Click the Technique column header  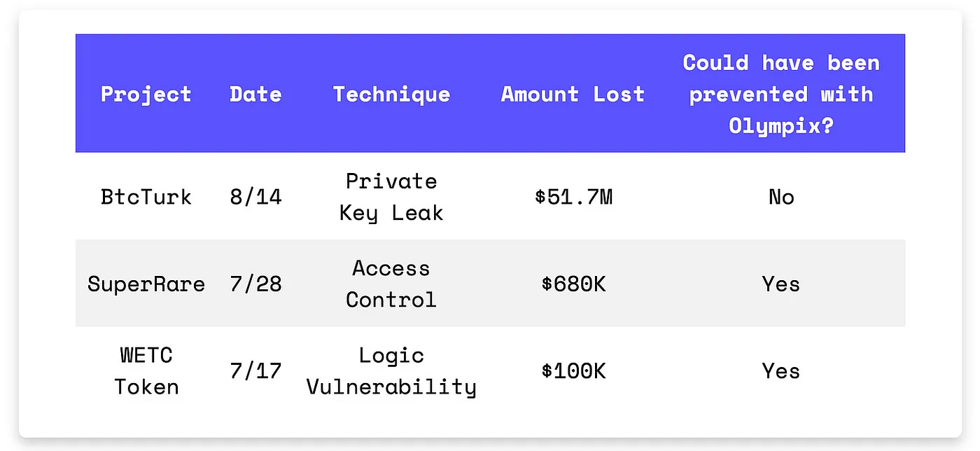click(391, 95)
